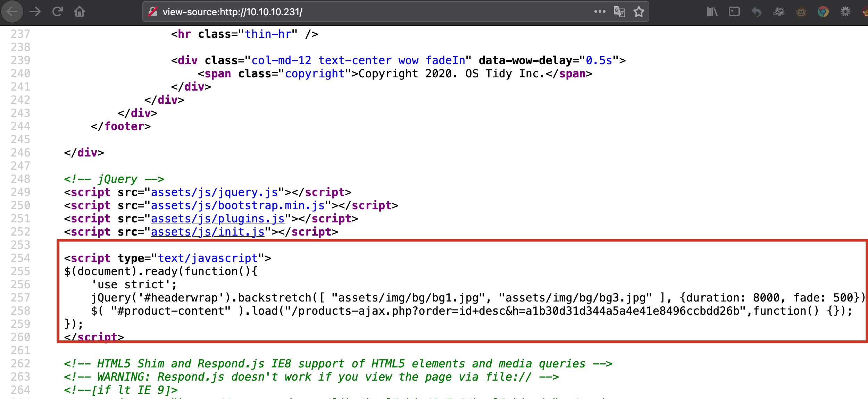Follow the assets/js/plugins.js link
Viewport: 868px width, 399px height.
[218, 219]
